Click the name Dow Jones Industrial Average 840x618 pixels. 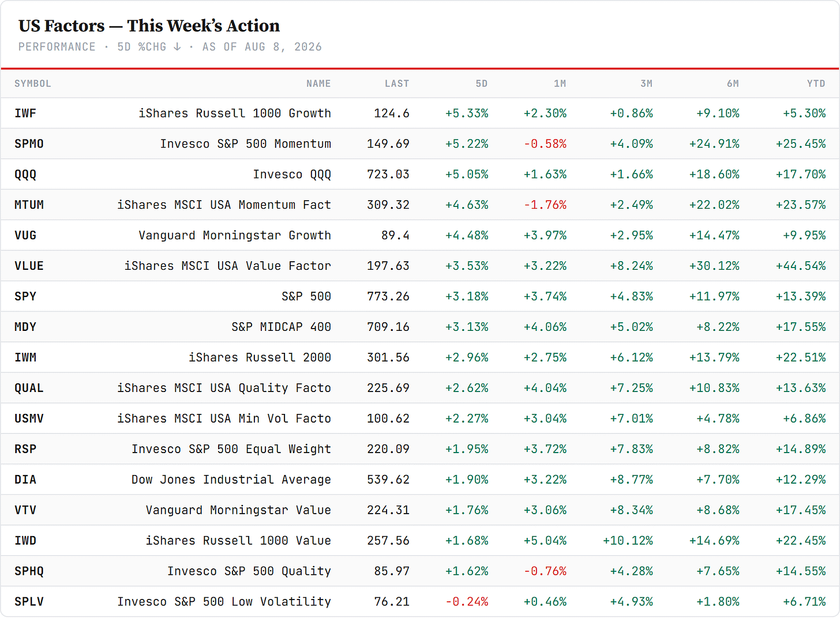(231, 480)
